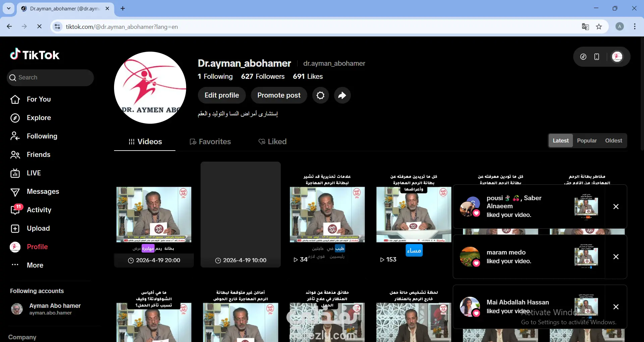Click the Search field
This screenshot has height=342, width=644.
[x=50, y=78]
